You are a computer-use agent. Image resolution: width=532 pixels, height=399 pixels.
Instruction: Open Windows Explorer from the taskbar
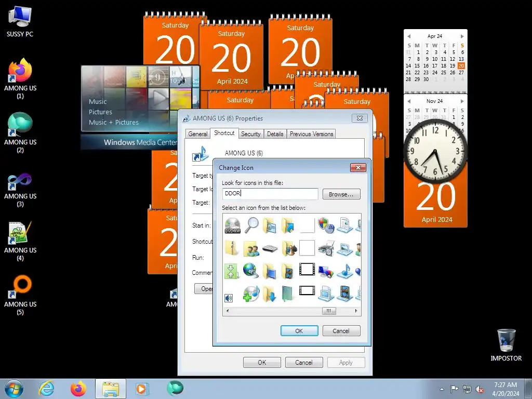coord(111,389)
